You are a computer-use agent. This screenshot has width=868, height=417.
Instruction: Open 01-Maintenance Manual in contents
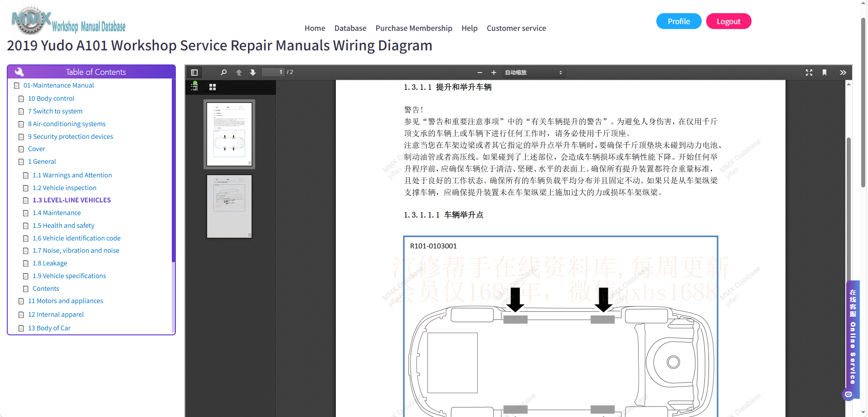click(x=58, y=85)
